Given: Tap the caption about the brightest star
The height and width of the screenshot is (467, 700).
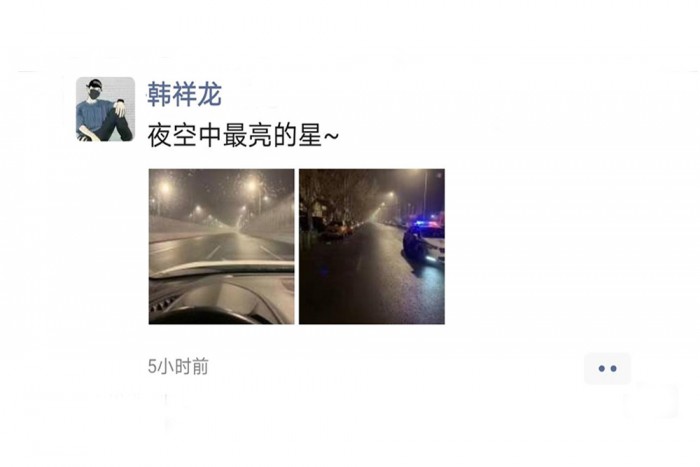Looking at the screenshot, I should [243, 135].
